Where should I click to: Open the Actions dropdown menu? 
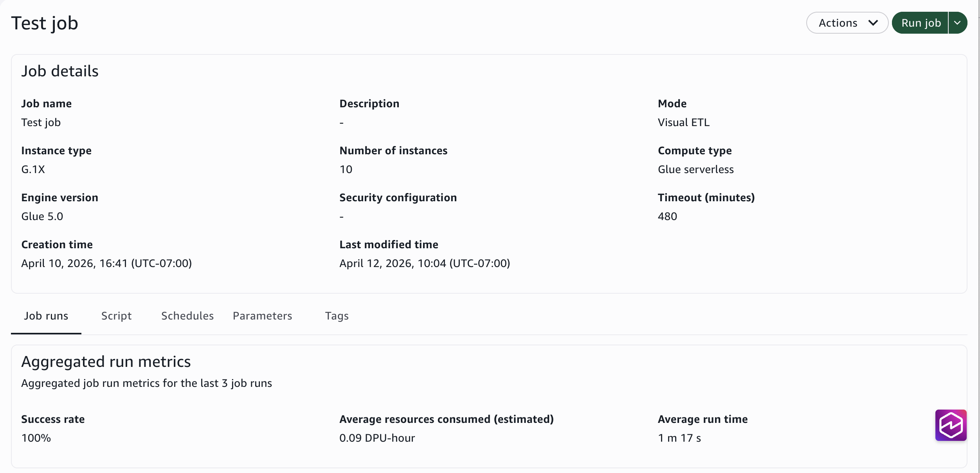(x=847, y=23)
